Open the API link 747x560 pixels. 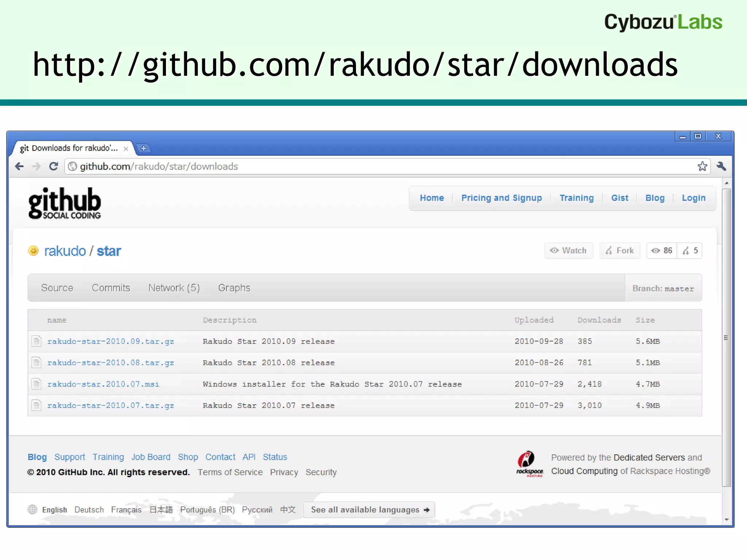click(249, 457)
